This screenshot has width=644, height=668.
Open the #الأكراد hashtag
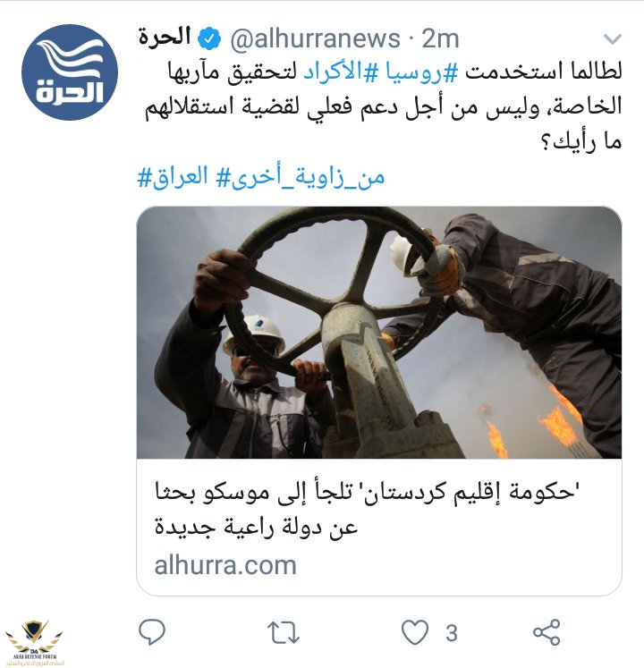coord(341,72)
